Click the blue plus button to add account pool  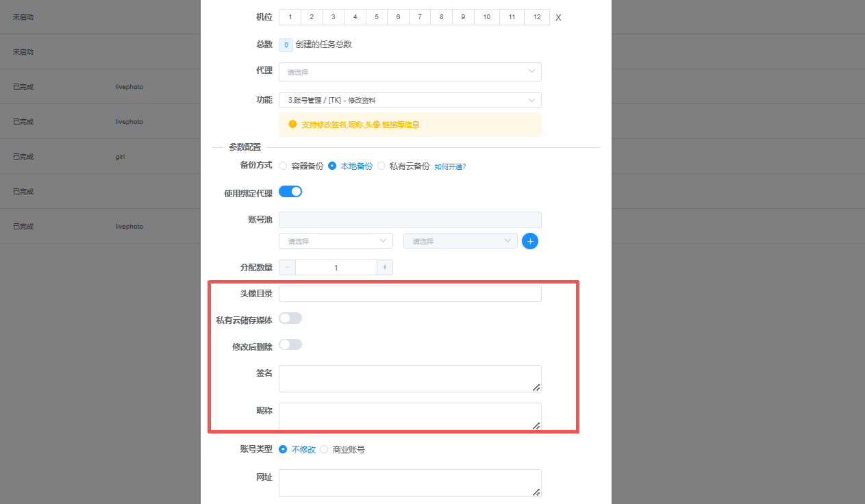529,240
